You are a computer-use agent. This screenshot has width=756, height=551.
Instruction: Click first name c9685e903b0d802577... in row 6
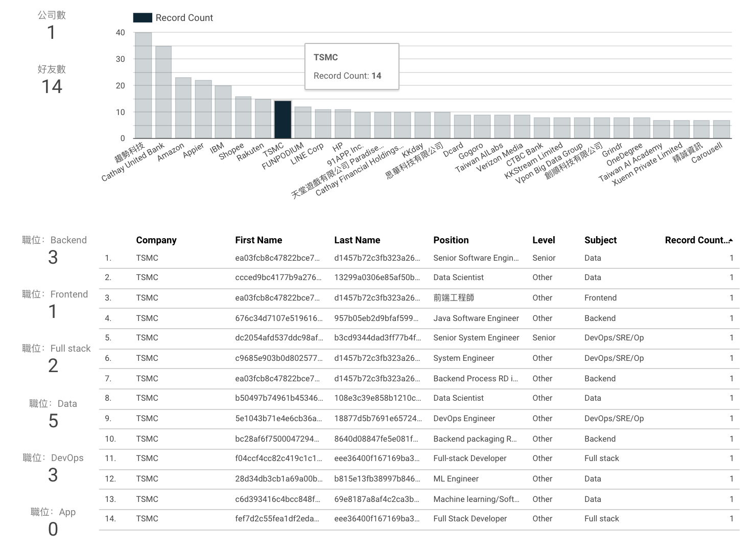[x=279, y=358]
